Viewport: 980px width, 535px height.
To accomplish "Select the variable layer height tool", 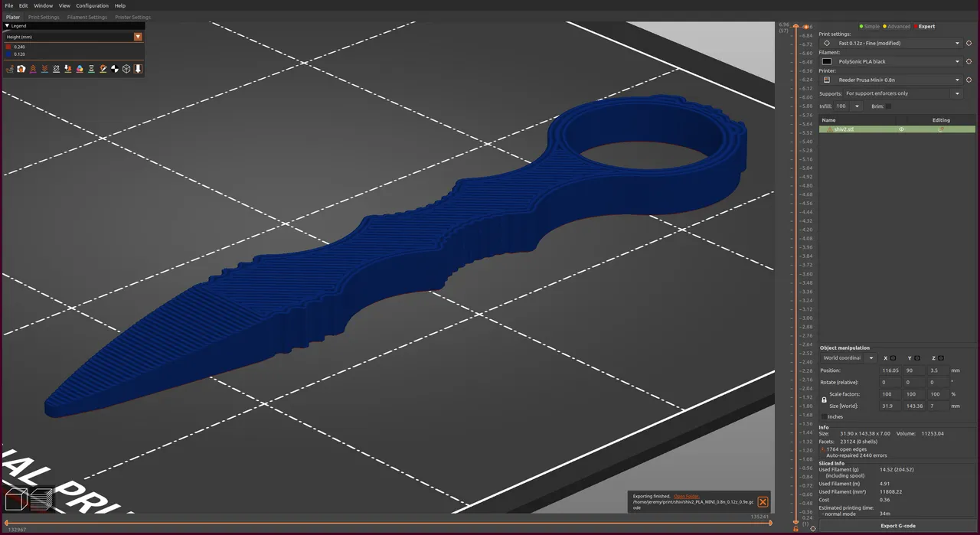I will click(138, 69).
